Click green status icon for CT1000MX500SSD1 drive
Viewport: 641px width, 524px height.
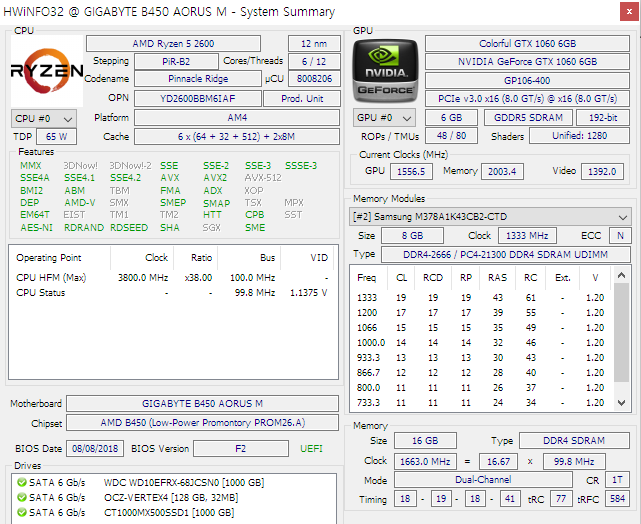pos(21,512)
